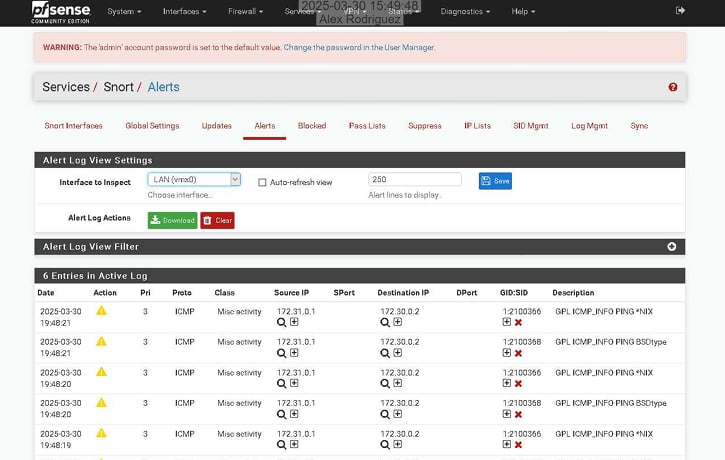Follow the Change the password in User Manager link
This screenshot has height=460, width=725.
coord(359,47)
